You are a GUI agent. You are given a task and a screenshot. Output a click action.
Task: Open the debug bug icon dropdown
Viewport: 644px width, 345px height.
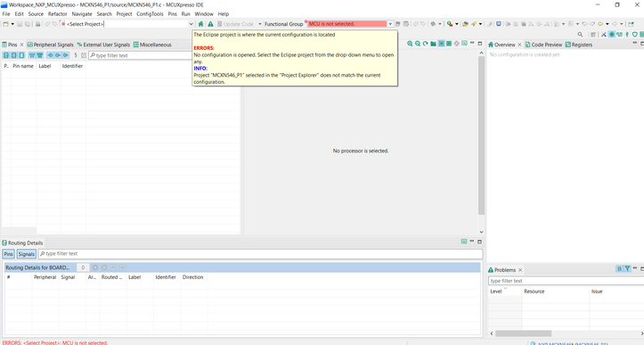(439, 24)
